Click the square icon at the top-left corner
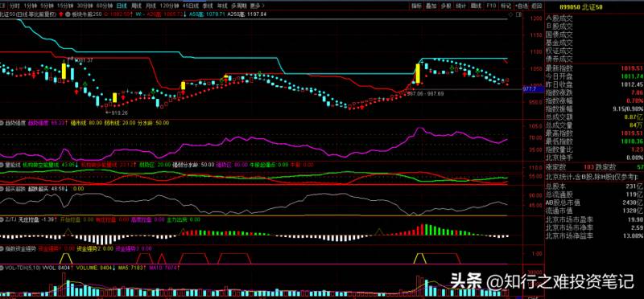 (x=2, y=6)
